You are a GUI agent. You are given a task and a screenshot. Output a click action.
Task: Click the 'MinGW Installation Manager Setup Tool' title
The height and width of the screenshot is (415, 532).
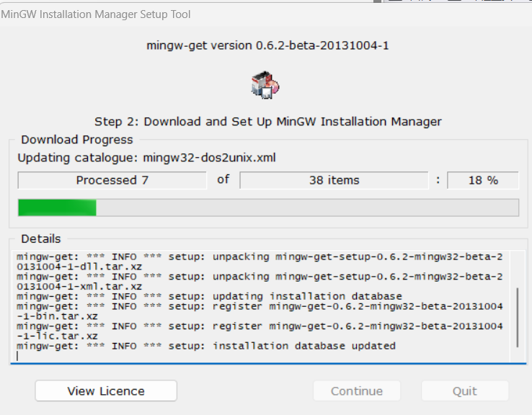tap(96, 14)
